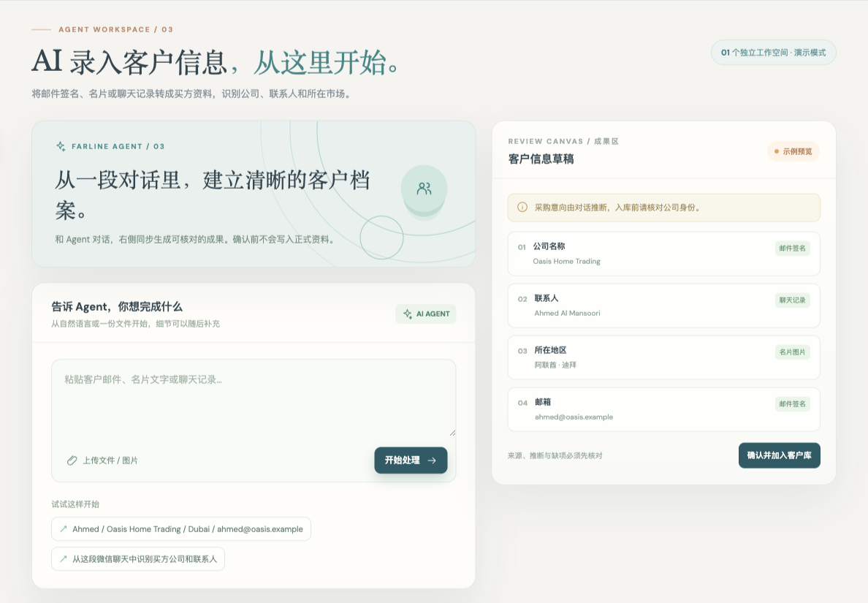Click the 来源、推断与缺项必须先核对 note

pos(555,455)
